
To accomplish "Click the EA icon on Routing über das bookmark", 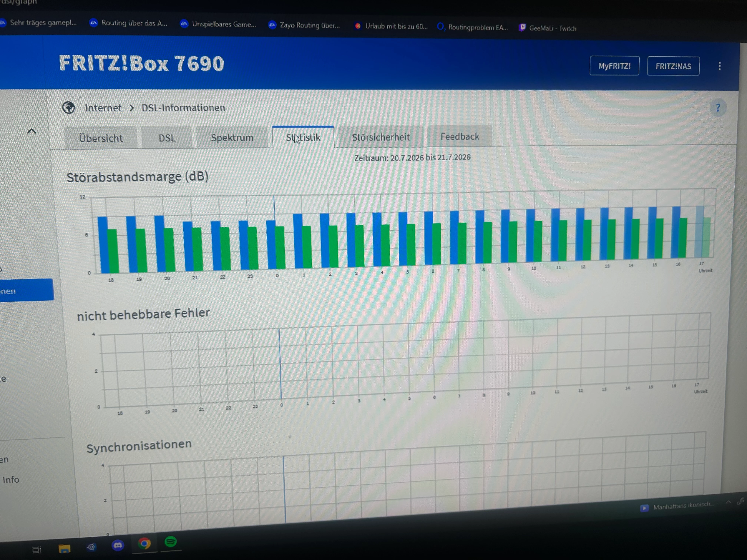I will coord(94,23).
